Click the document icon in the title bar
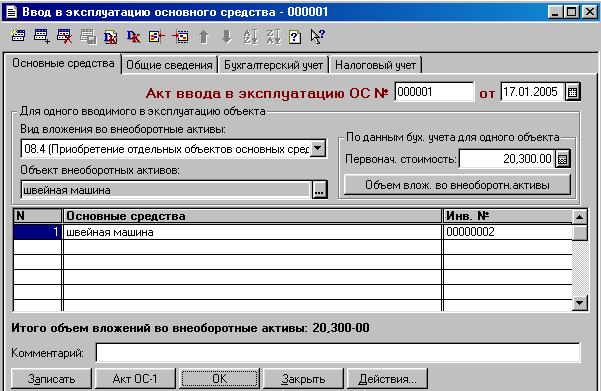 (x=11, y=12)
